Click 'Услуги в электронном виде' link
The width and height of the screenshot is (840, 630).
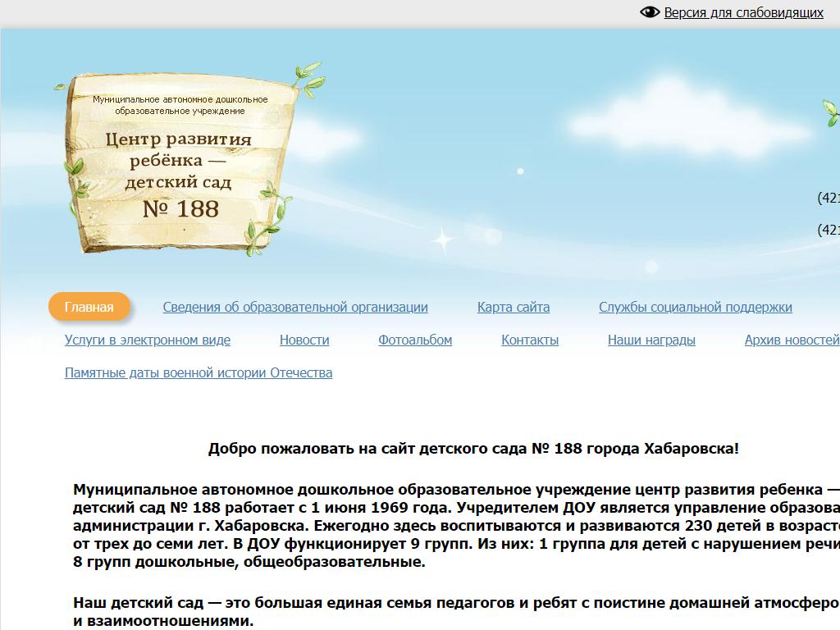pos(148,340)
